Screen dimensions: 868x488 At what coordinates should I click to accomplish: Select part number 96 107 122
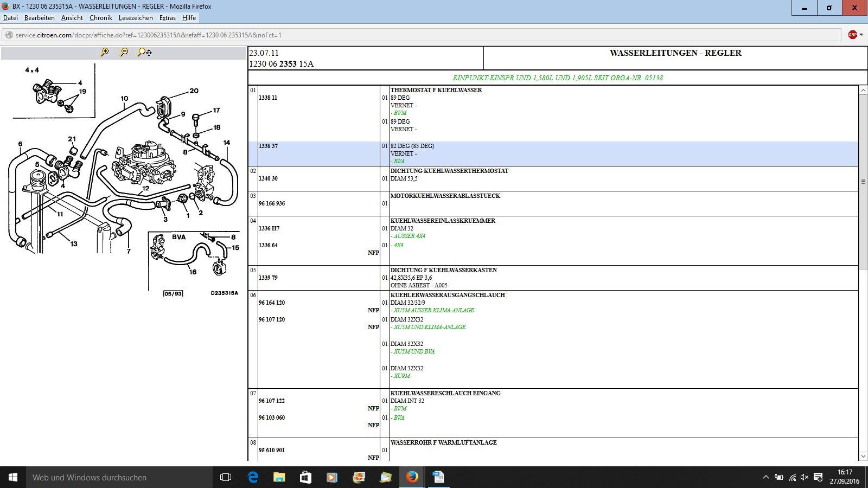[272, 401]
